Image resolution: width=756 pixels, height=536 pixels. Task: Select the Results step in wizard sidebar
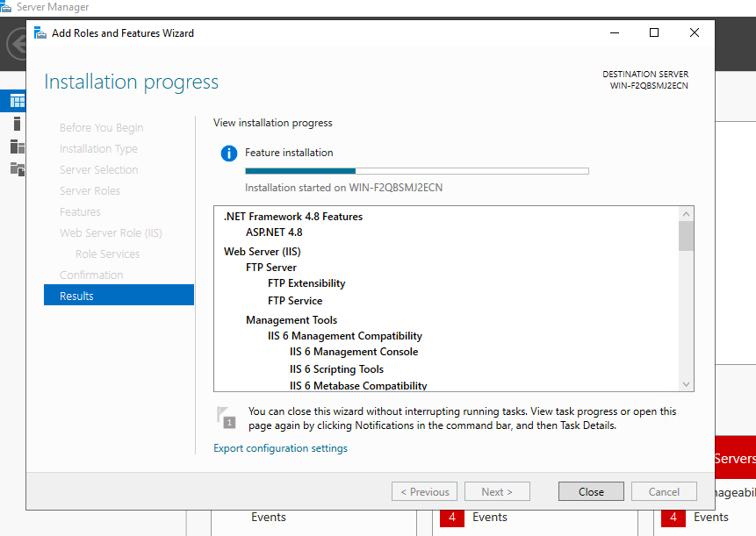click(x=119, y=295)
